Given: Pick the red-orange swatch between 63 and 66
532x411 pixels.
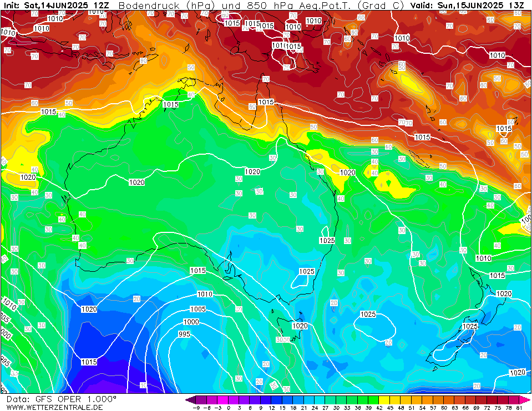Looking at the screenshot, I should 460,400.
